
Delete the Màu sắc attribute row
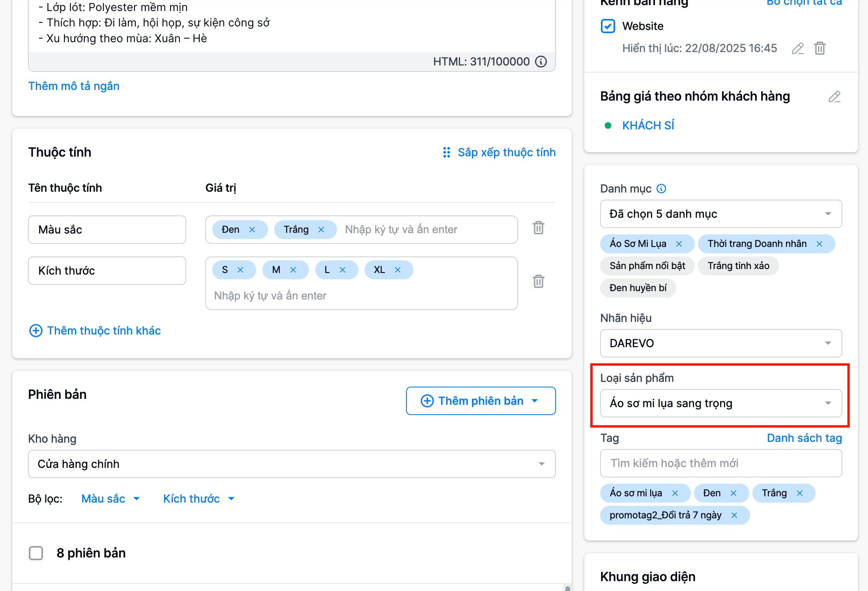click(539, 228)
